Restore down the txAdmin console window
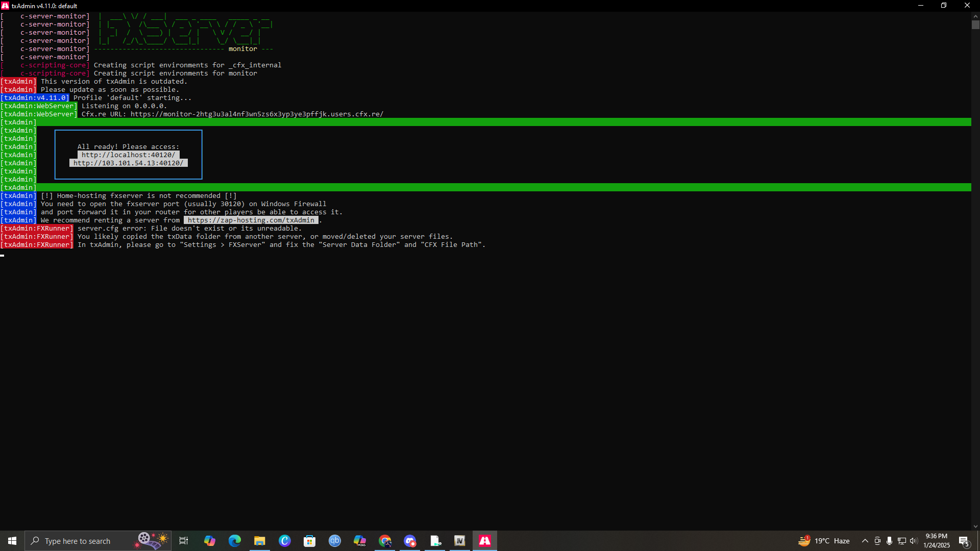Screen dimensions: 980x551 pyautogui.click(x=944, y=6)
